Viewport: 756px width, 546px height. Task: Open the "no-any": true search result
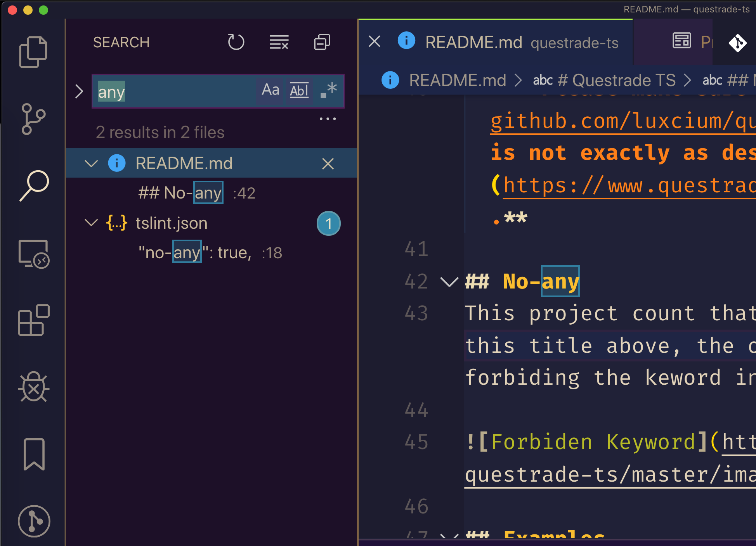point(195,253)
